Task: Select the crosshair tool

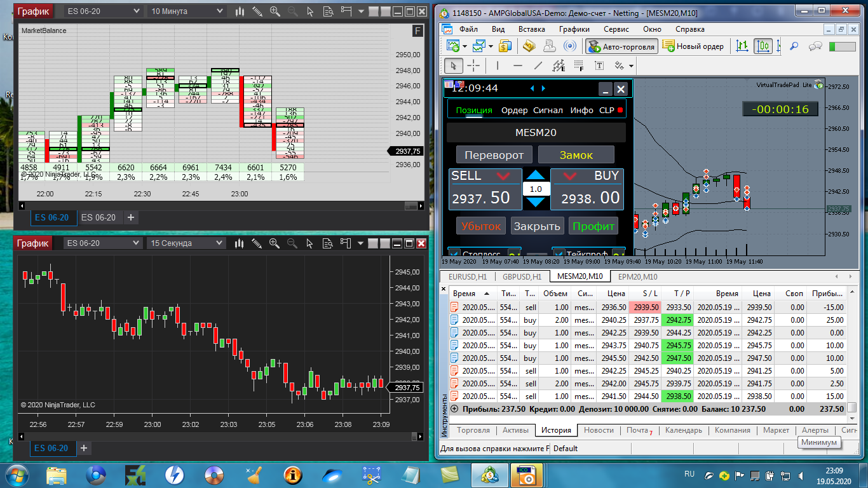Action: point(473,65)
